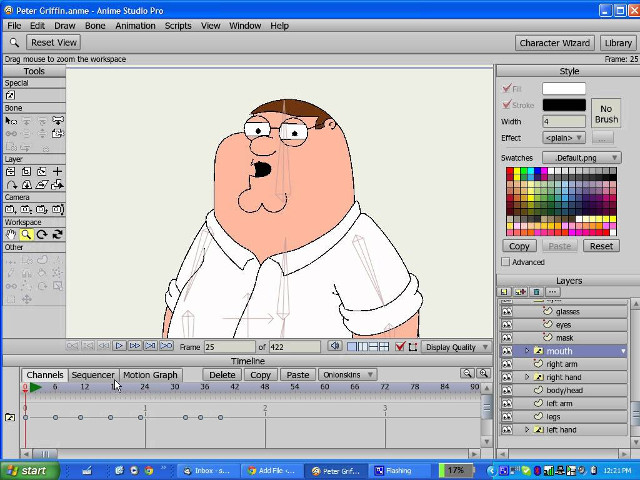640x480 pixels.
Task: Open the Character Wizard
Action: tap(555, 43)
